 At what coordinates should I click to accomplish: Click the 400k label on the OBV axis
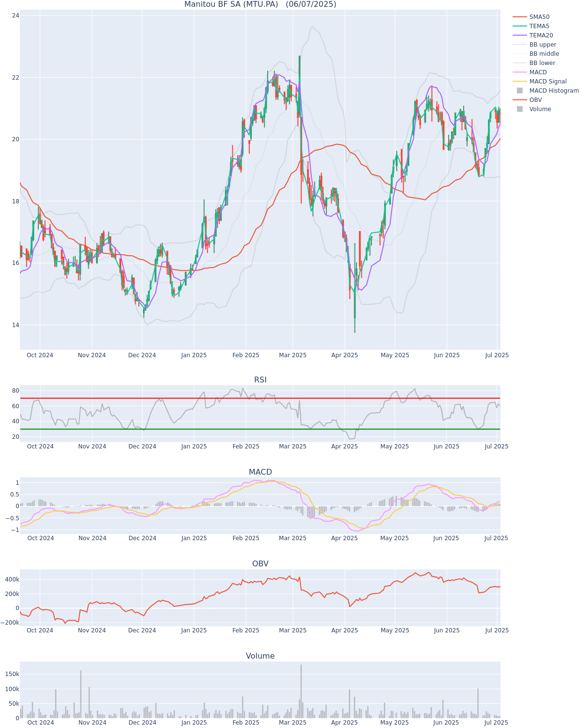pos(12,579)
